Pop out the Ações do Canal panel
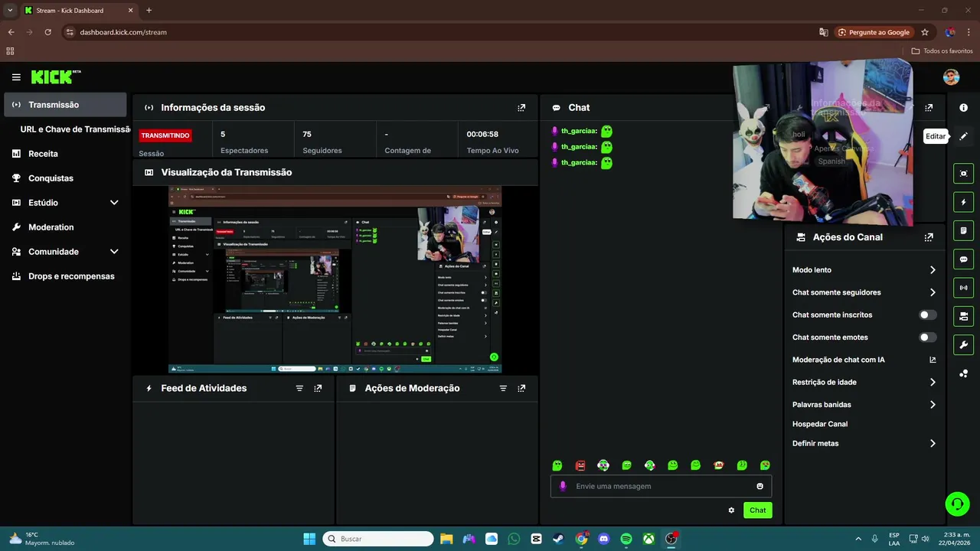The width and height of the screenshot is (980, 551). [x=929, y=237]
